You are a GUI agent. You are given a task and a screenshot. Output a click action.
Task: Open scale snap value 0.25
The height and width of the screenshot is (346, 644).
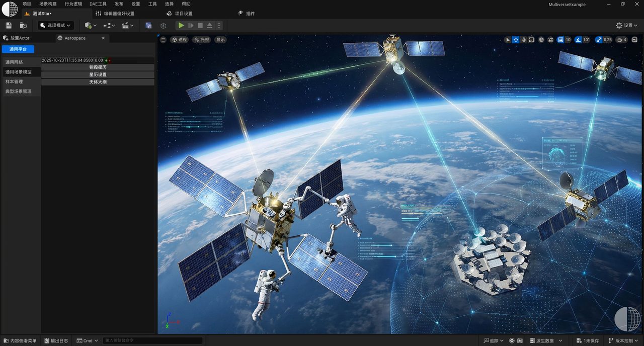pyautogui.click(x=608, y=40)
